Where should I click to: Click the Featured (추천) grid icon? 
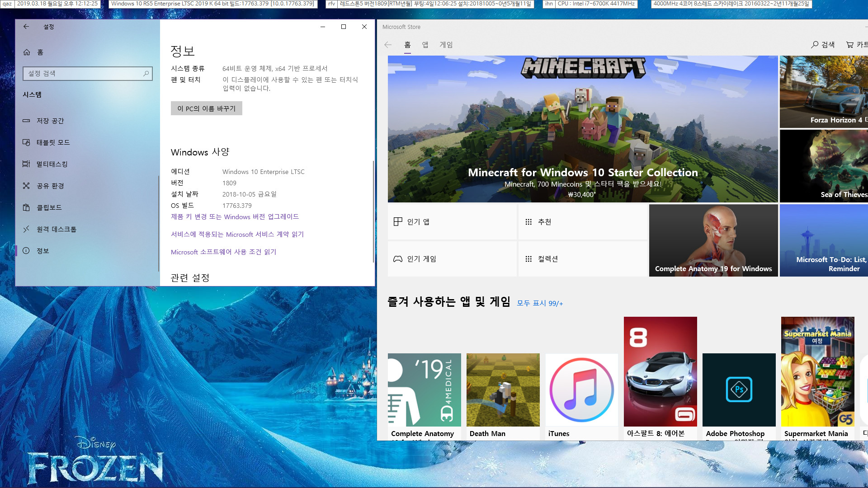(528, 222)
